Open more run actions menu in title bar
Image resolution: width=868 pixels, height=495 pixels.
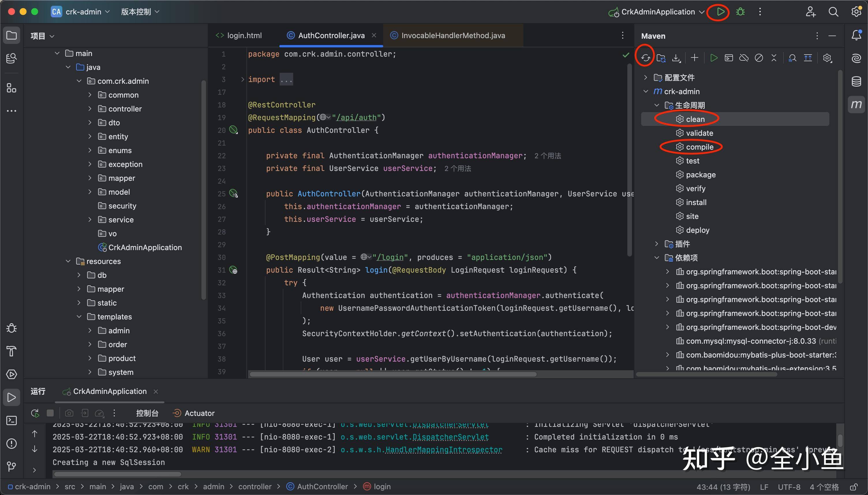click(760, 12)
